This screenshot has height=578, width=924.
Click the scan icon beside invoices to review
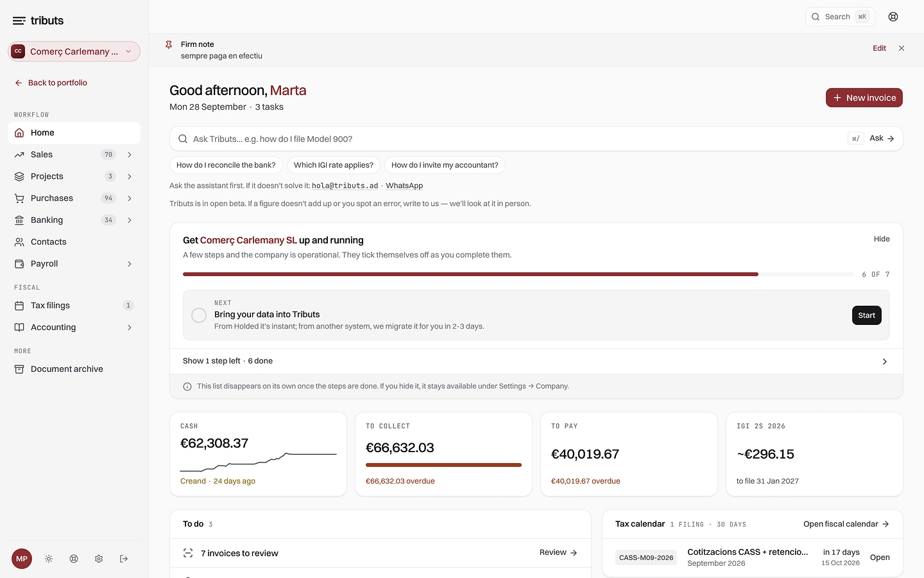pos(188,553)
